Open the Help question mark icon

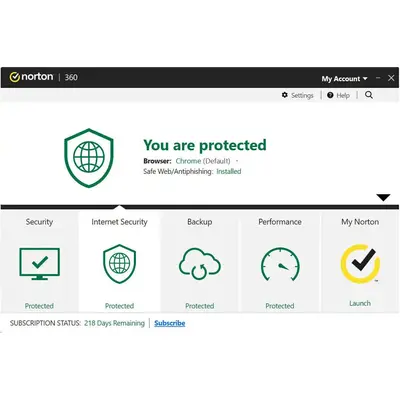point(330,95)
